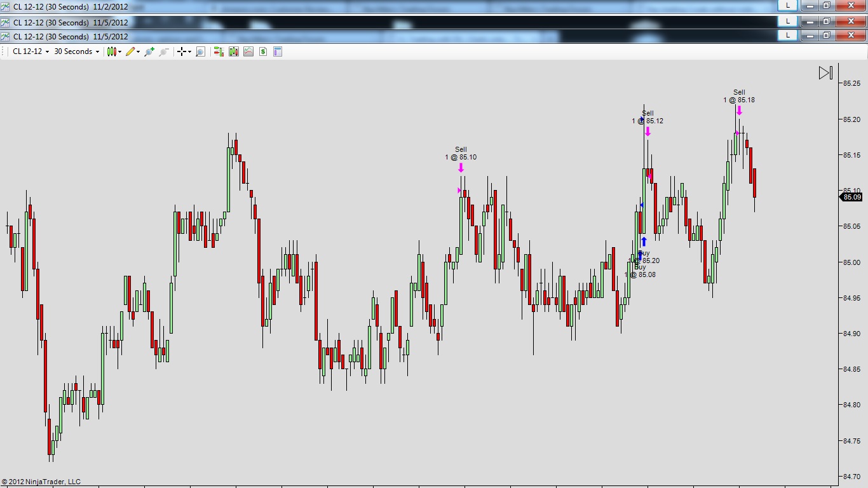Zoom in with the plus magnifier icon
Viewport: 868px width, 488px height.
149,51
